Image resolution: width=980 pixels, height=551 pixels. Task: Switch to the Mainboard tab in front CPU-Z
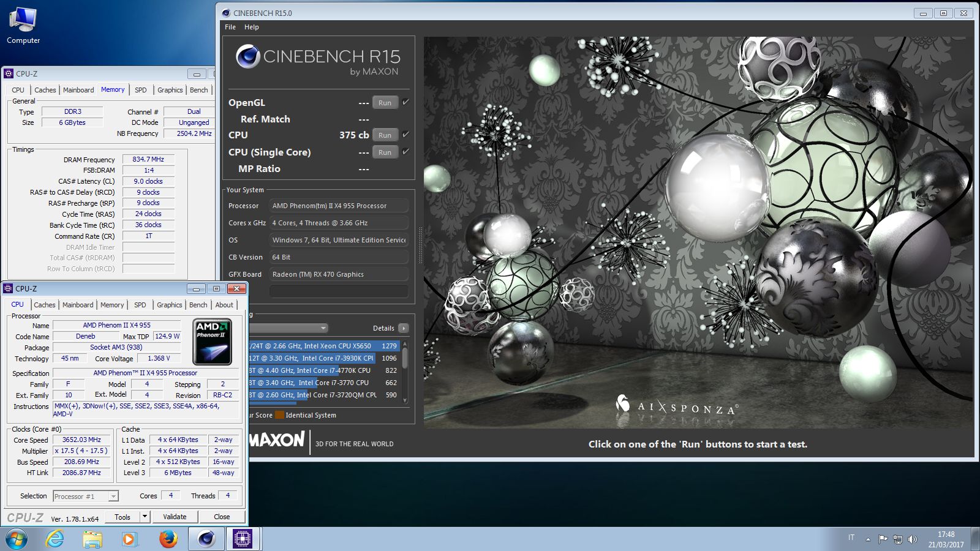[78, 305]
